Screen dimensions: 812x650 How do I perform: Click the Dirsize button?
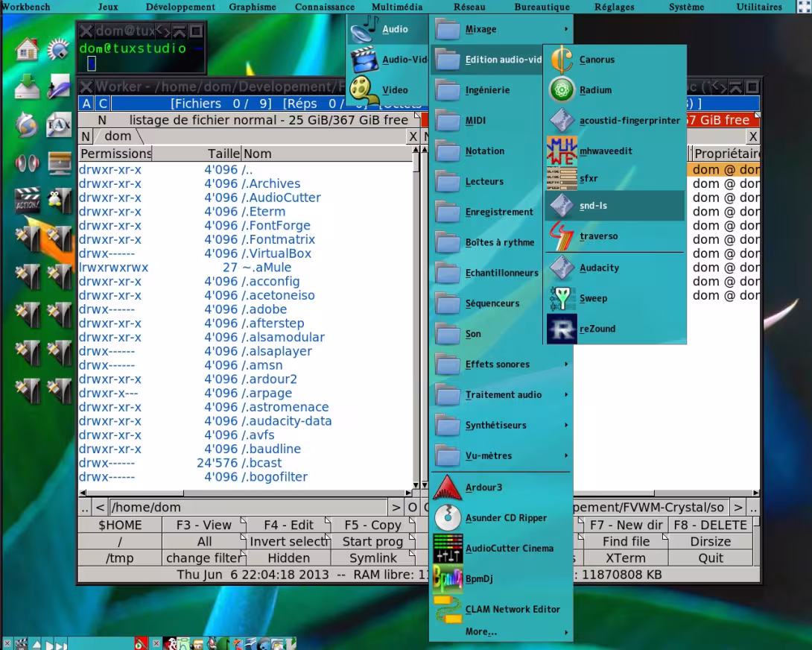[x=711, y=542]
